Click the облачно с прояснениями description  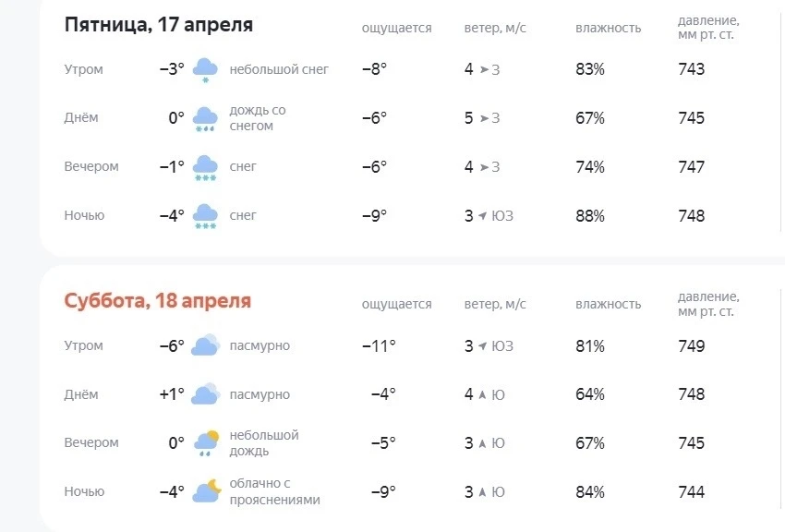pos(275,491)
